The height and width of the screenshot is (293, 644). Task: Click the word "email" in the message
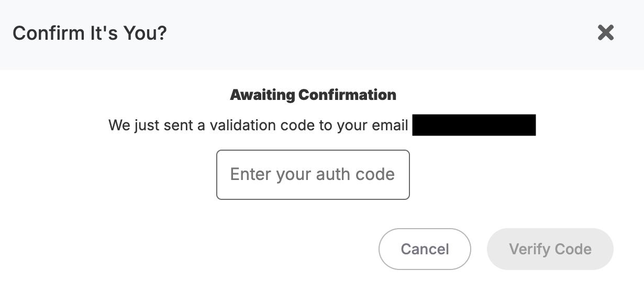388,126
